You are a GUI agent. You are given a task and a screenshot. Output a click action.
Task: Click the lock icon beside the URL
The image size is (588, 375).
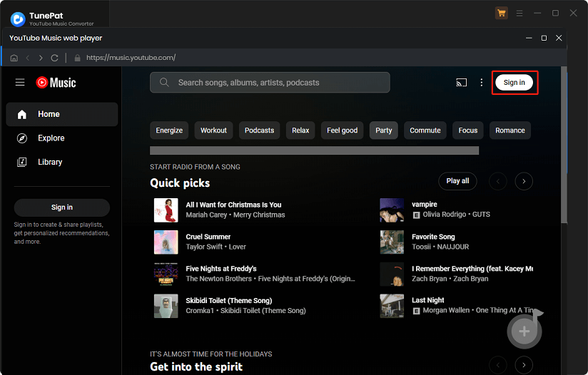tap(77, 58)
